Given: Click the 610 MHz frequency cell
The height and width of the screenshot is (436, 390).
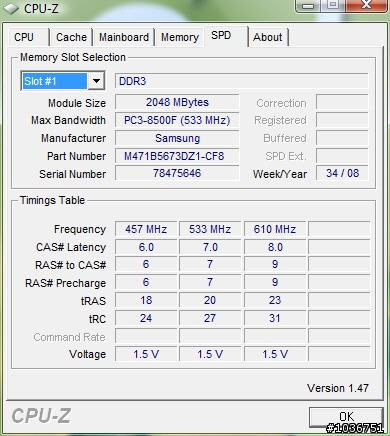Looking at the screenshot, I should pos(275,229).
